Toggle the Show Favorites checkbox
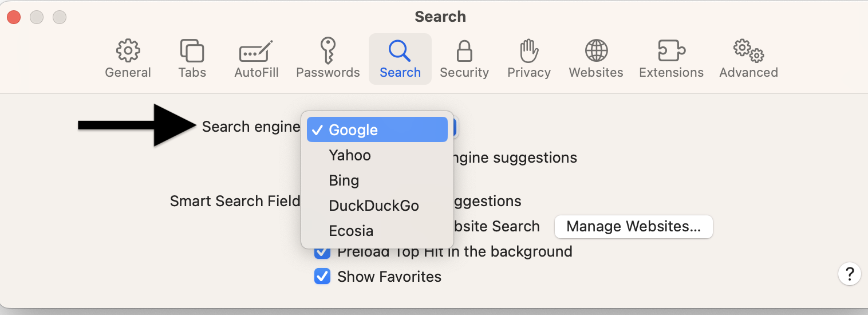The height and width of the screenshot is (315, 868). (322, 277)
